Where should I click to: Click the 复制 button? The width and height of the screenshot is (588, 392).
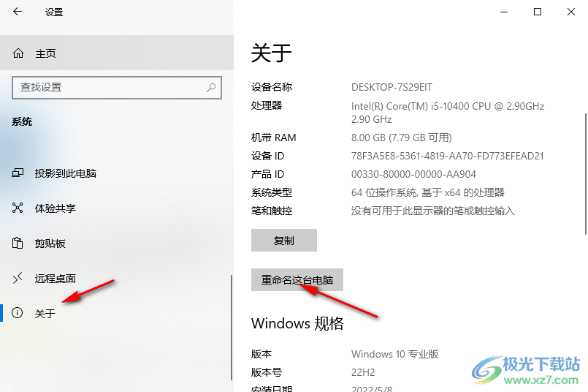tap(284, 241)
